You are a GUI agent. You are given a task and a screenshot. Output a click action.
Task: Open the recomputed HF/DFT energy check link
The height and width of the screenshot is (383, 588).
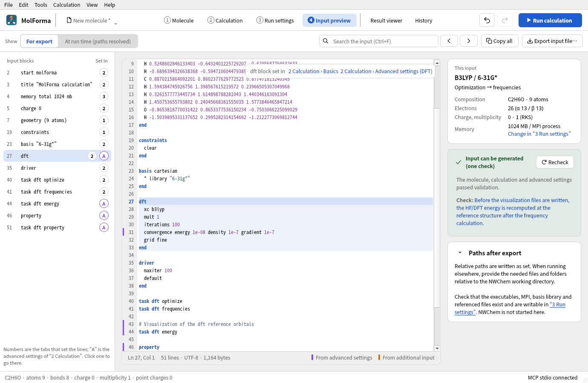pyautogui.click(x=513, y=212)
